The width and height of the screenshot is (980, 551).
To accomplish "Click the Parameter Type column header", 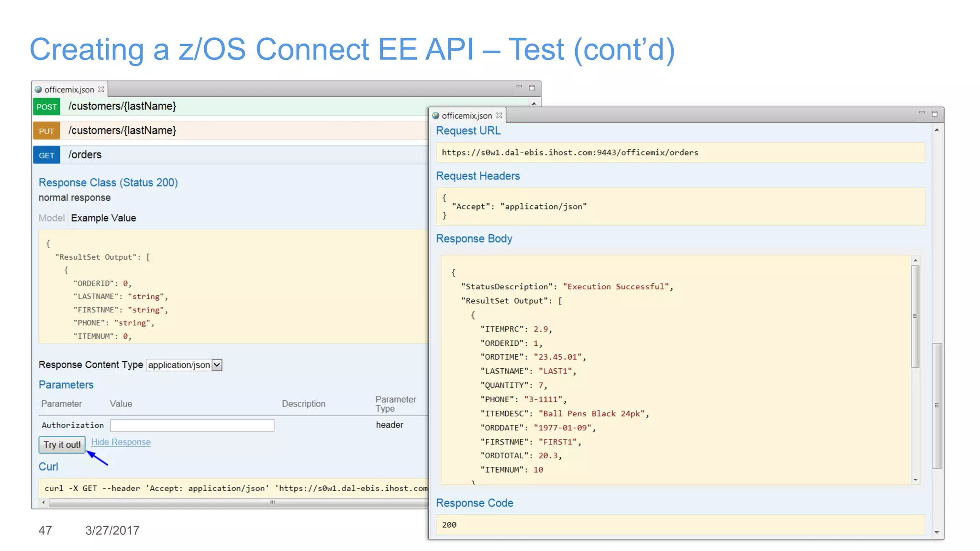I will 396,404.
